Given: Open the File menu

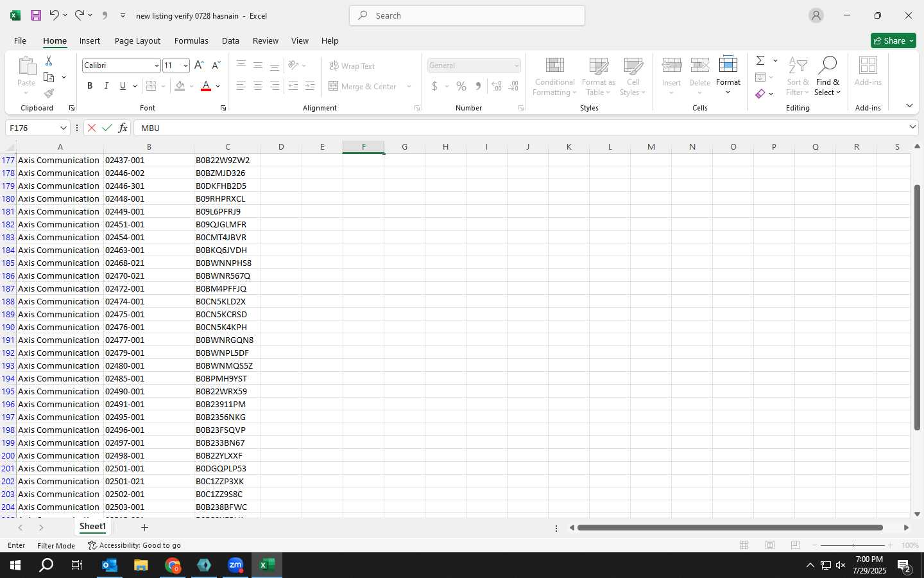Looking at the screenshot, I should (x=20, y=40).
